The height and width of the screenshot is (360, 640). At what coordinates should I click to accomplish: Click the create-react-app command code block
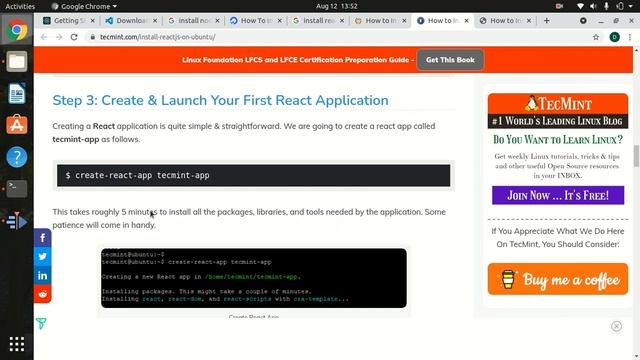(253, 176)
